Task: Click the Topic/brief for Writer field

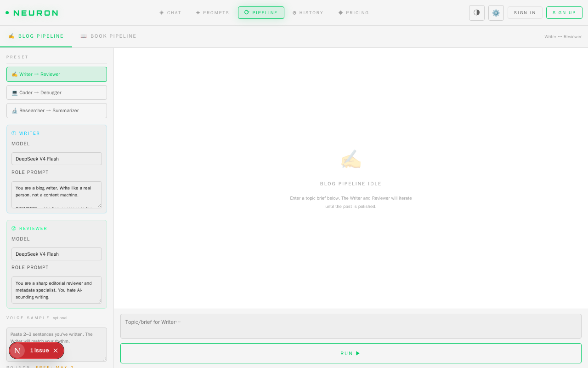Action: click(x=351, y=326)
